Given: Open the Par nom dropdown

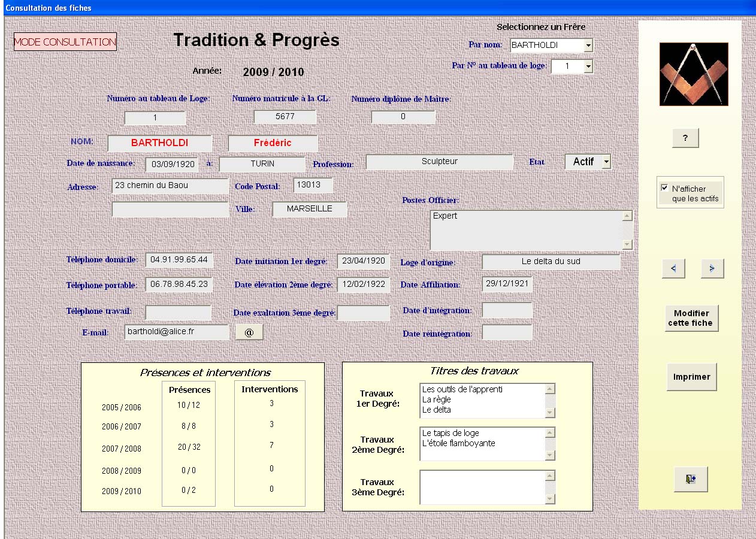Looking at the screenshot, I should coord(588,46).
